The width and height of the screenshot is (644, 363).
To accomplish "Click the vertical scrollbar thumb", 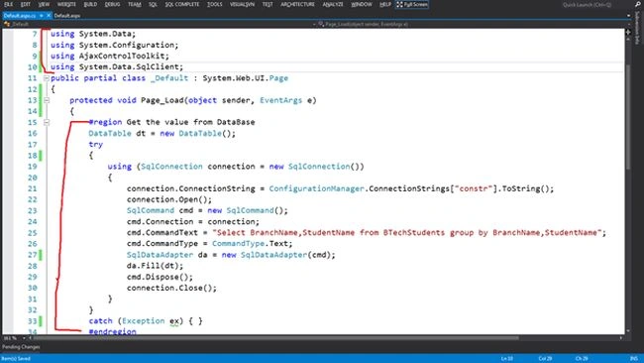I will pyautogui.click(x=628, y=117).
